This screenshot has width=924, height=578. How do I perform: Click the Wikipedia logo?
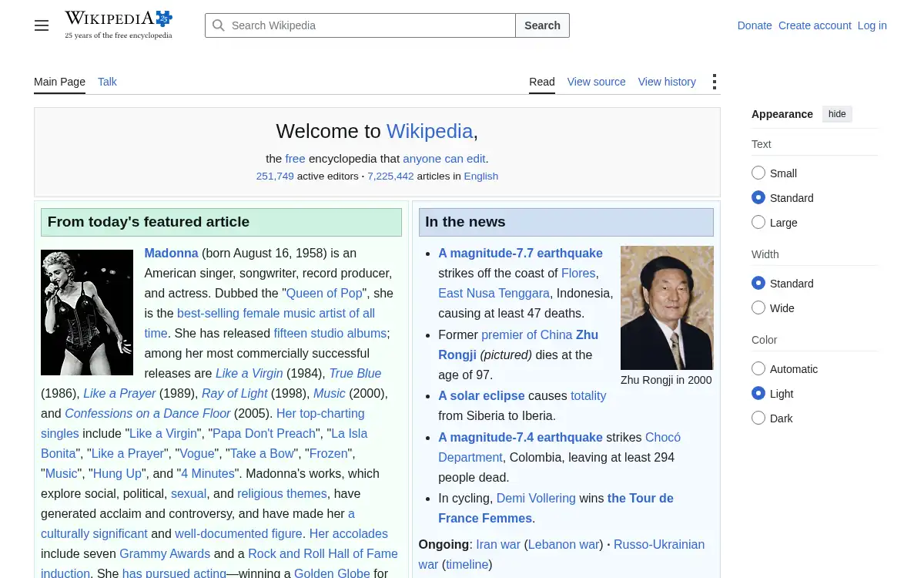[x=119, y=25]
